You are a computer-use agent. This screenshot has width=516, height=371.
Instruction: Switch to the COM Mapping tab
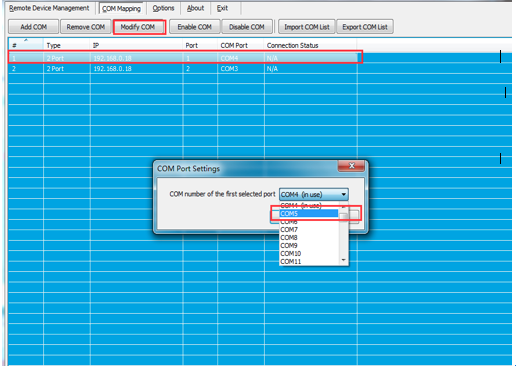pos(121,9)
